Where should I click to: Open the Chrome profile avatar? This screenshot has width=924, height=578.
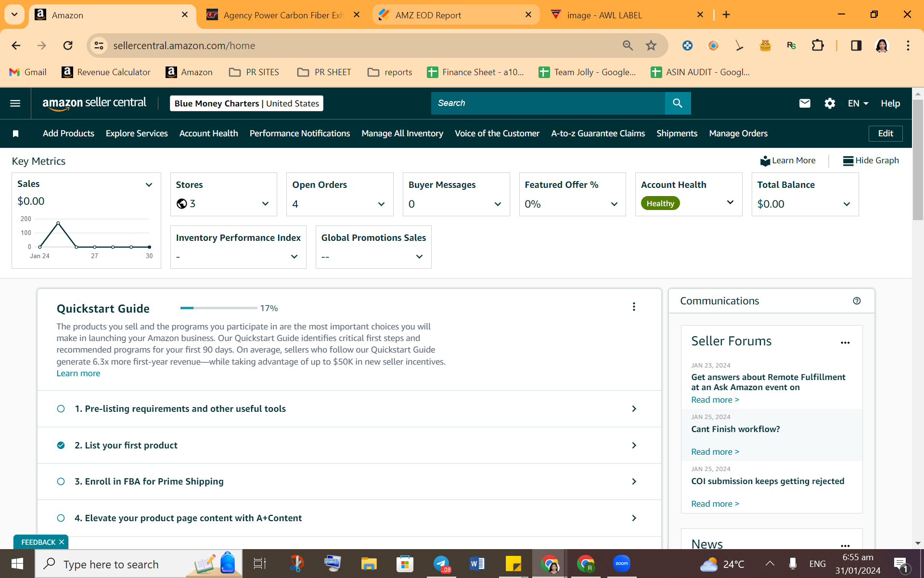882,45
